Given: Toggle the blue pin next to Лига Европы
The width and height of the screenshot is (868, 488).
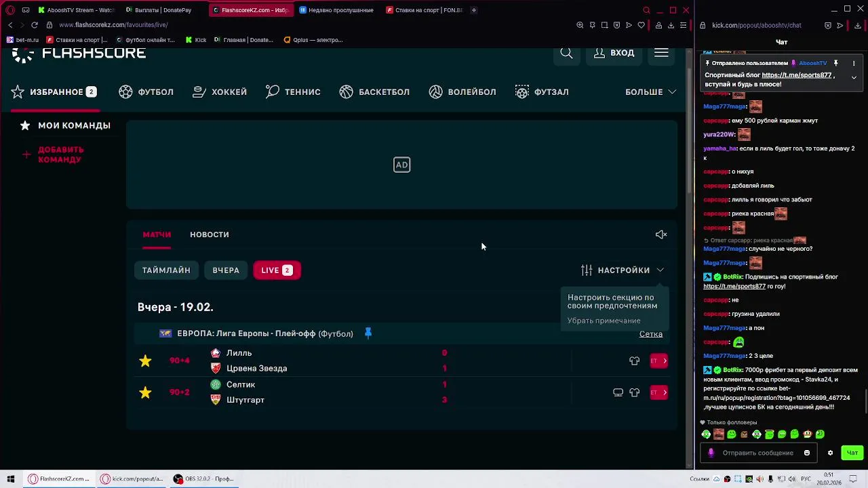Looking at the screenshot, I should 368,333.
